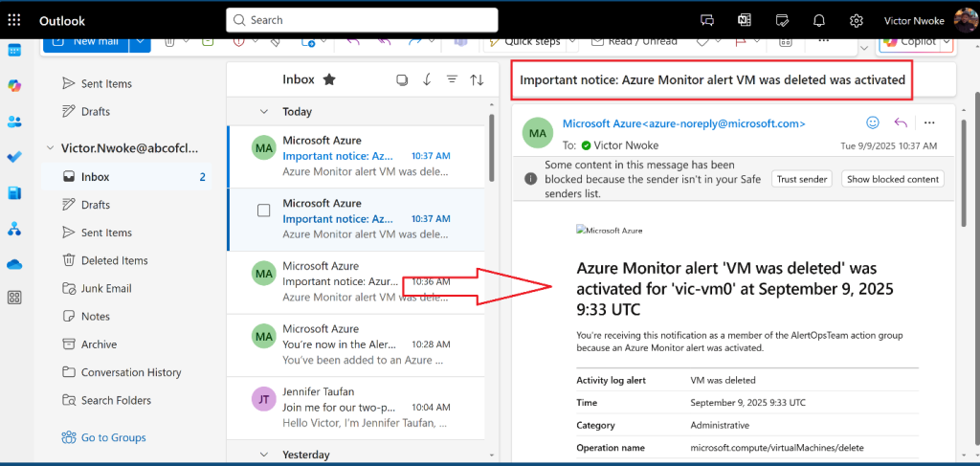Collapse the Victor.Nwoke account folder tree
This screenshot has height=466, width=980.
click(51, 148)
